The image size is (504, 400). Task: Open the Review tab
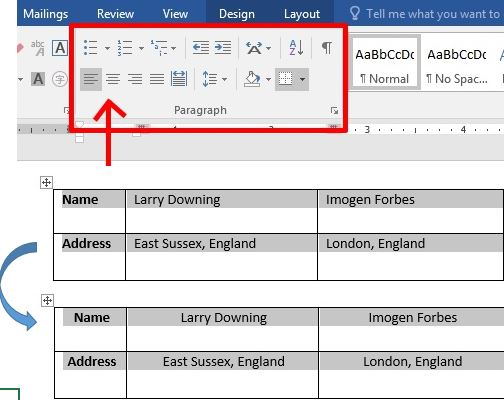coord(115,14)
